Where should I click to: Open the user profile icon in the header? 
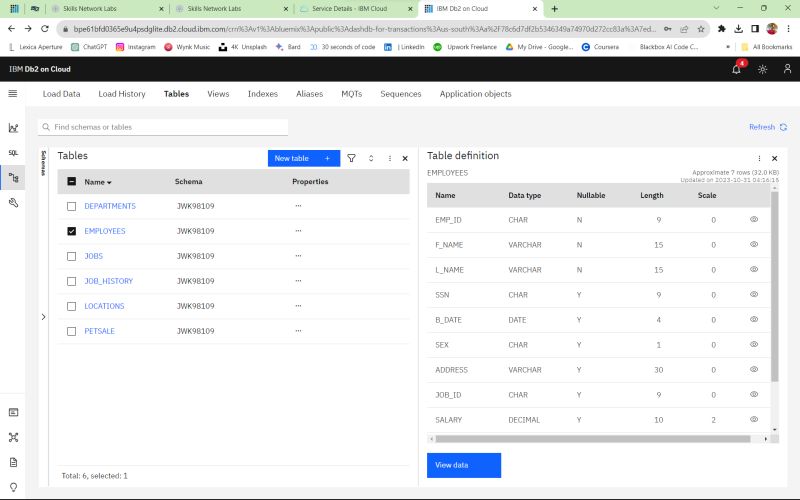coord(788,69)
